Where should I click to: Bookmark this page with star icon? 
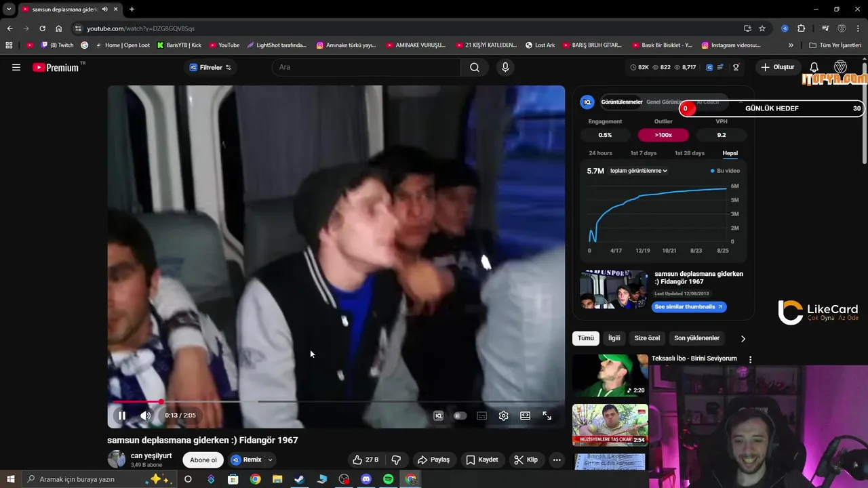(x=762, y=28)
